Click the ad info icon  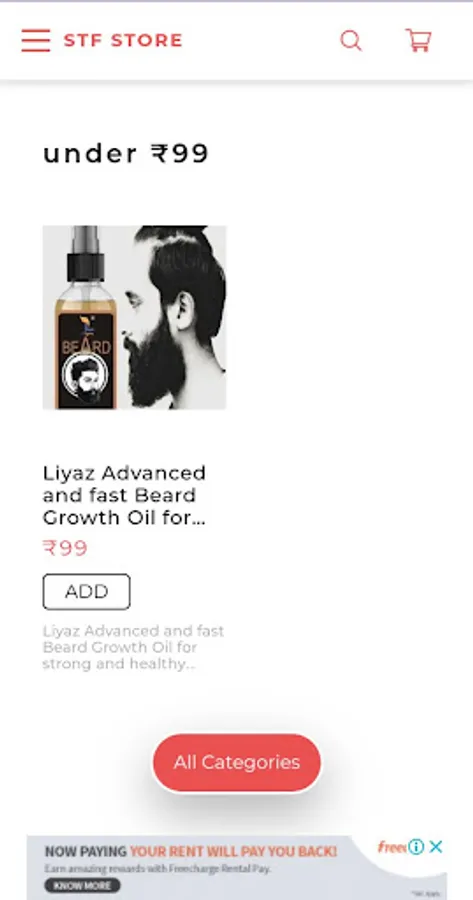[x=416, y=847]
